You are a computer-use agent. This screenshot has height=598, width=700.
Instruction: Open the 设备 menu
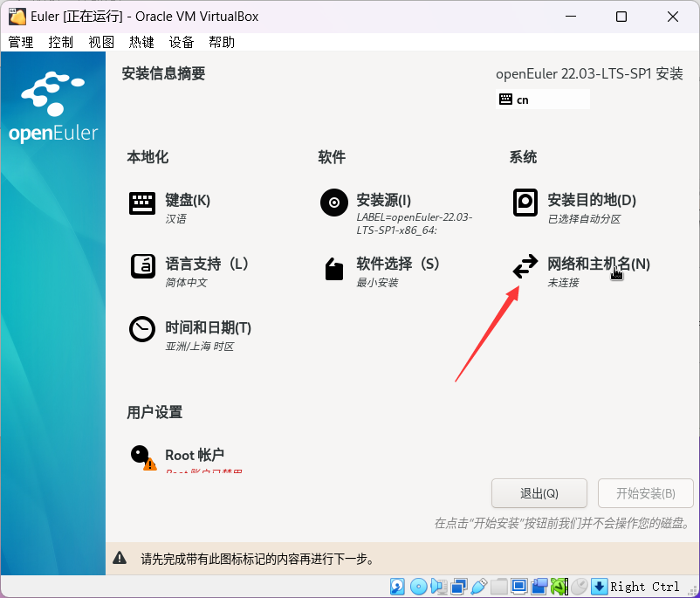182,42
